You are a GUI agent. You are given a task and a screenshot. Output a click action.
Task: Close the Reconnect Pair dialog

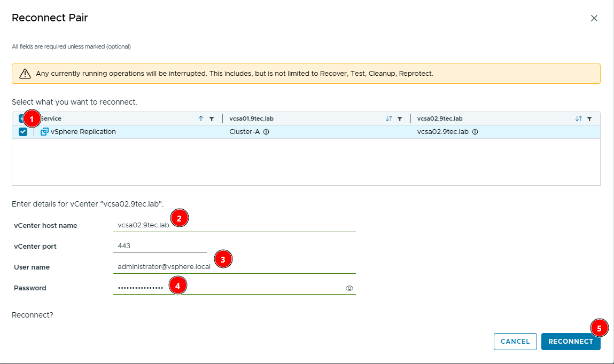pyautogui.click(x=594, y=18)
